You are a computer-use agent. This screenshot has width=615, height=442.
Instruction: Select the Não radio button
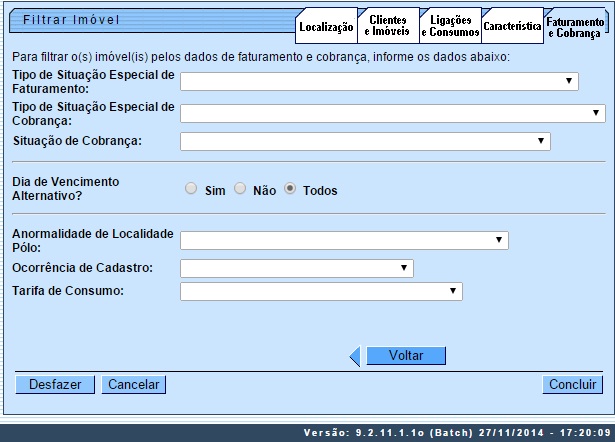tap(240, 189)
